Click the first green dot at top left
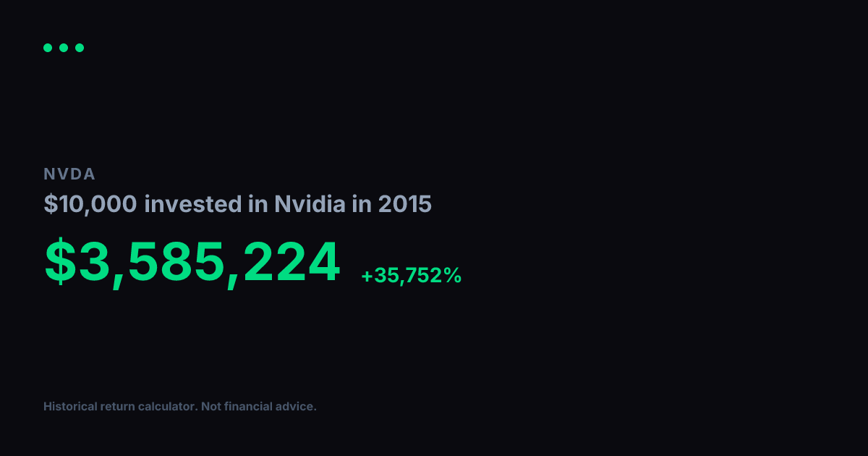Viewport: 868px width, 456px height. (x=48, y=48)
